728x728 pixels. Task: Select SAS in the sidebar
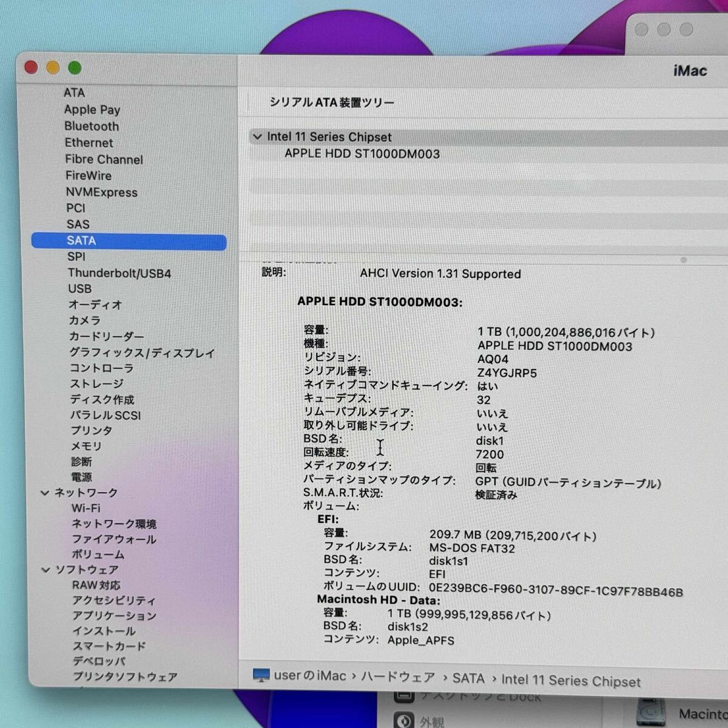pos(78,224)
